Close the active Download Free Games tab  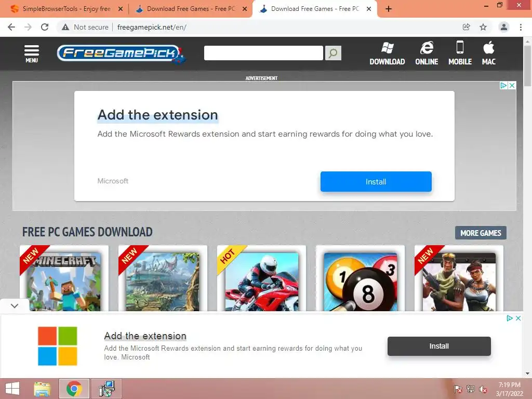tap(369, 9)
